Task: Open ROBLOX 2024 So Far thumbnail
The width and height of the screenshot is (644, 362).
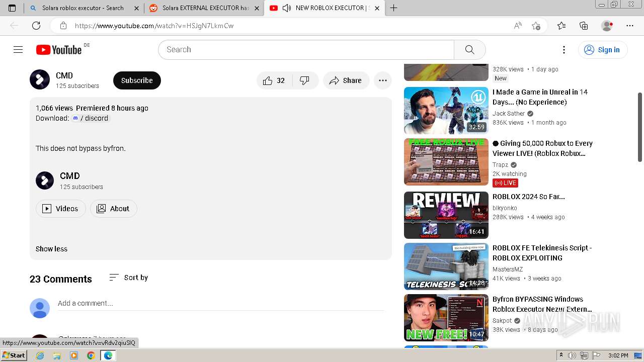Action: pyautogui.click(x=446, y=215)
